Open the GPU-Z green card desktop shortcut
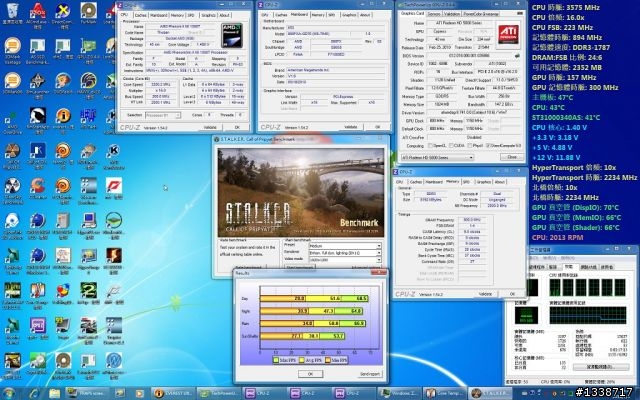This screenshot has width=640, height=400. (x=88, y=51)
